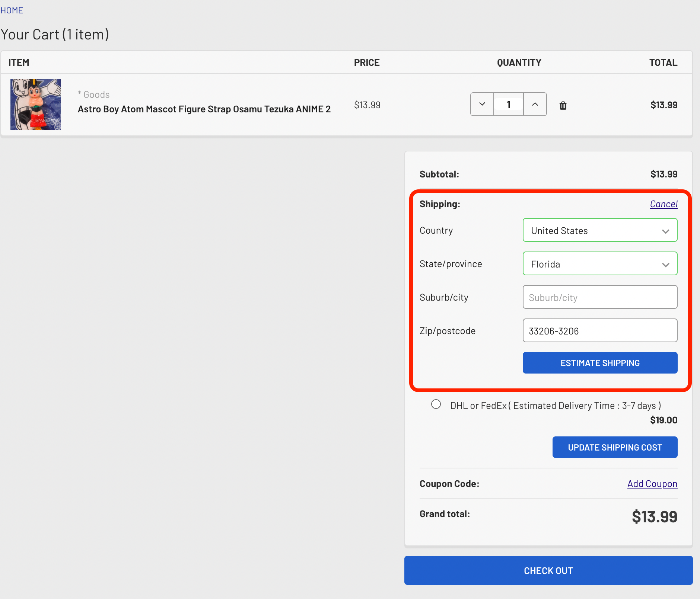Click the Suburb/city text field
The image size is (700, 599).
click(x=599, y=297)
